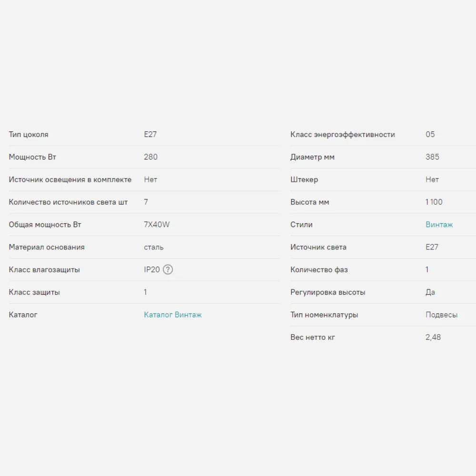Click the 7X40W total power value
Screen dimensions: 476x476
pyautogui.click(x=157, y=225)
